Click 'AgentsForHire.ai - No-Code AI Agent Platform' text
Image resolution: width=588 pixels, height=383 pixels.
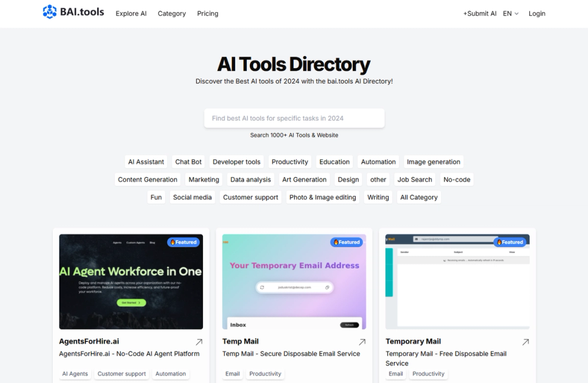click(129, 354)
